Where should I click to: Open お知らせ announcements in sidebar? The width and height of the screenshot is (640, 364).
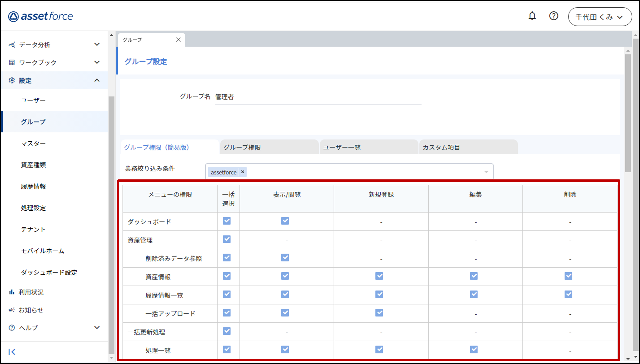31,310
